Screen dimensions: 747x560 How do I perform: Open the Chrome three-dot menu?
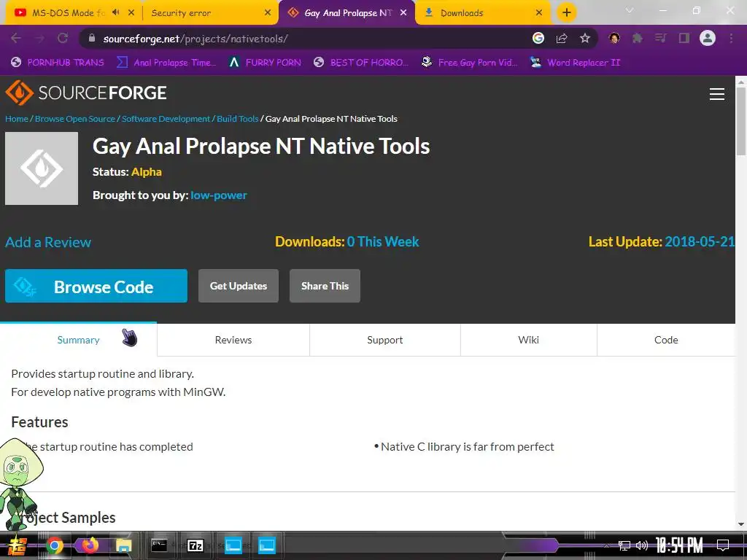click(x=731, y=38)
